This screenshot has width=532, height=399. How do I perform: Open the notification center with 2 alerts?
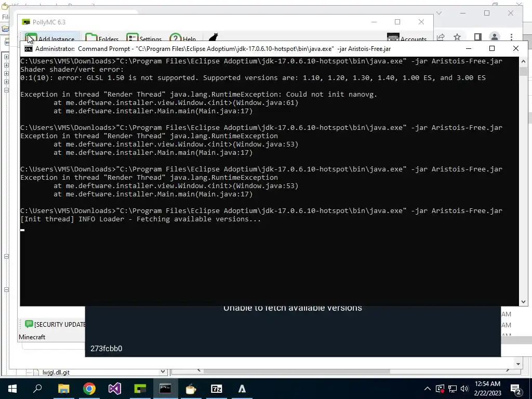click(516, 389)
